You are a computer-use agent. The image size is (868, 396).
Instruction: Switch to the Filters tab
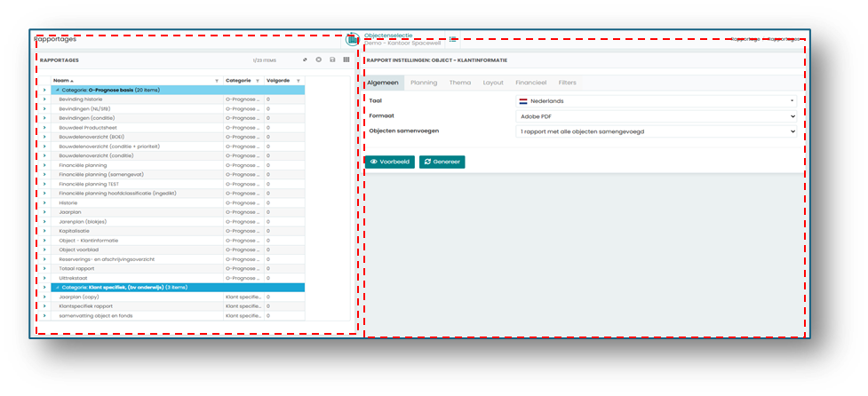(568, 83)
